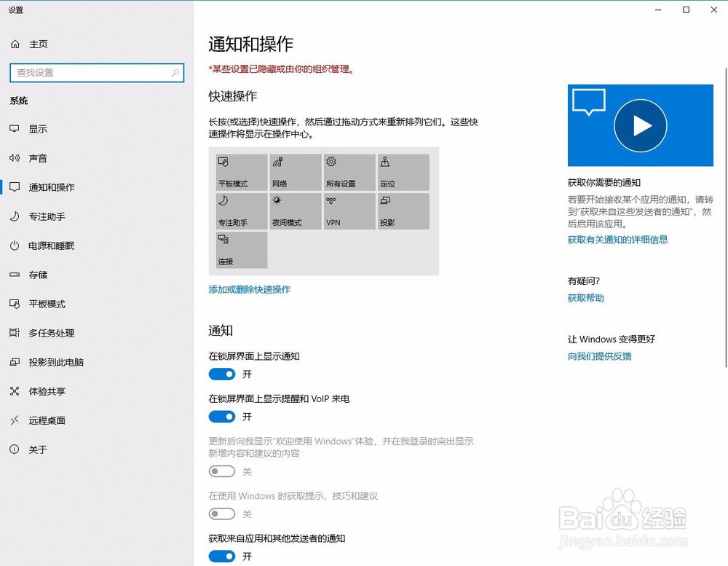728x566 pixels.
Task: Go to 主页 label in sidebar
Action: [39, 44]
